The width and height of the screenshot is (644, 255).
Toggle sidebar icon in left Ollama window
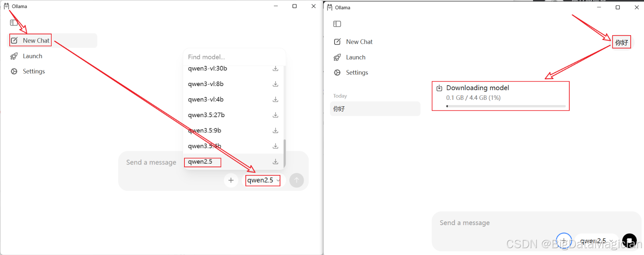click(x=14, y=23)
